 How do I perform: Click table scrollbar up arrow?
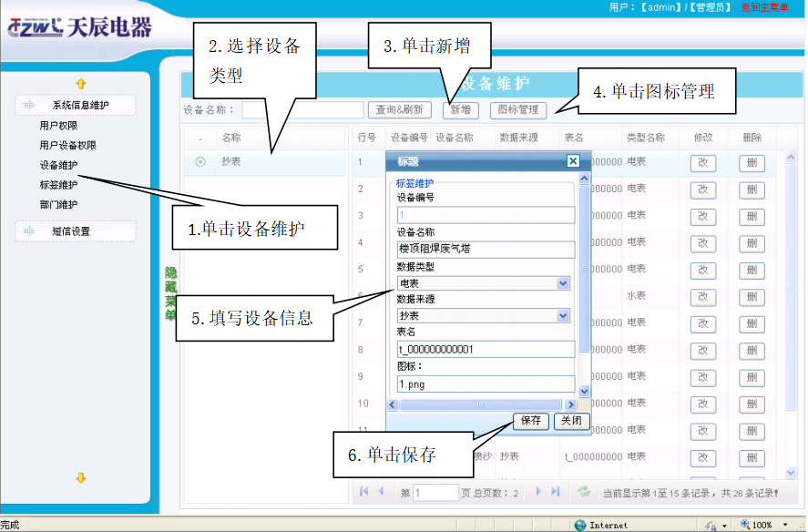point(791,158)
